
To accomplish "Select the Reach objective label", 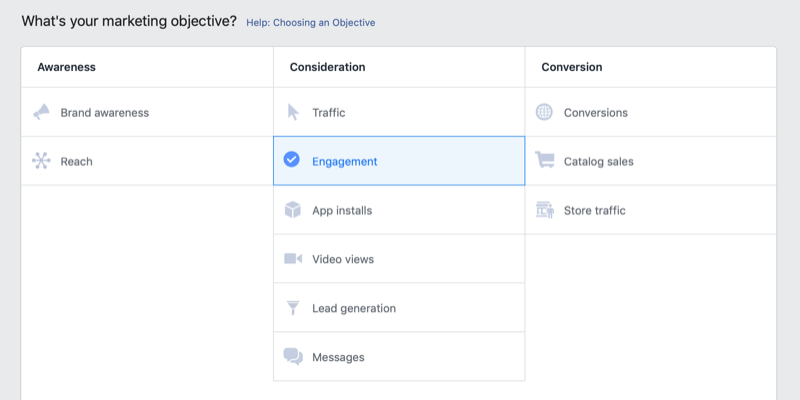I will pos(77,162).
